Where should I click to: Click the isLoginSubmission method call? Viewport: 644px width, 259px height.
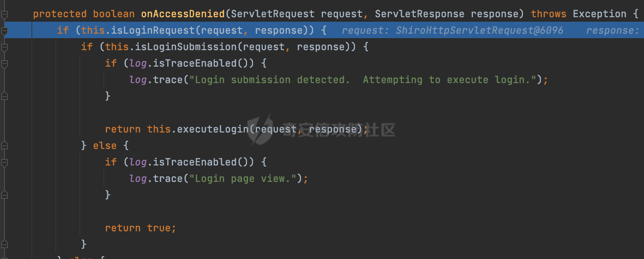[186, 47]
